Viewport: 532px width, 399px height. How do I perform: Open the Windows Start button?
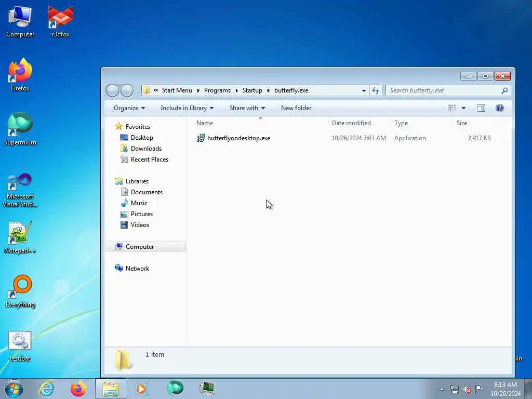(14, 389)
